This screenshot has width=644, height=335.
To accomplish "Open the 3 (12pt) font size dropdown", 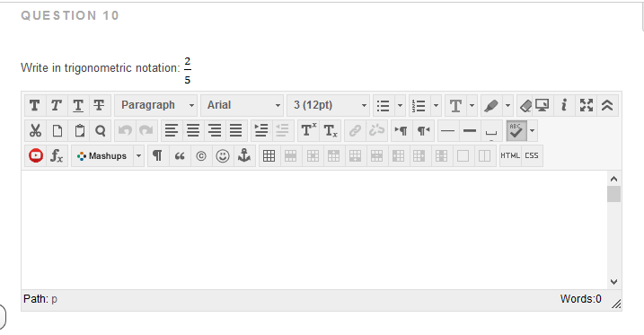I will point(328,105).
